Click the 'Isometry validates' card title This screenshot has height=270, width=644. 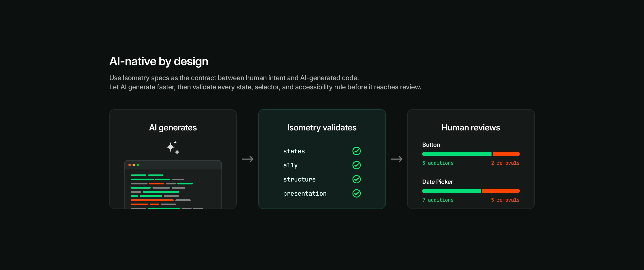point(322,128)
